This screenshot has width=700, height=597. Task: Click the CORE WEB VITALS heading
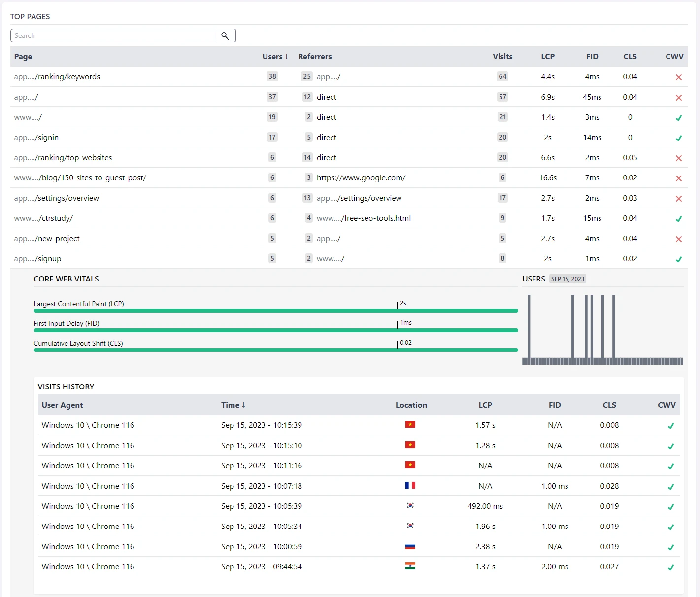point(66,279)
